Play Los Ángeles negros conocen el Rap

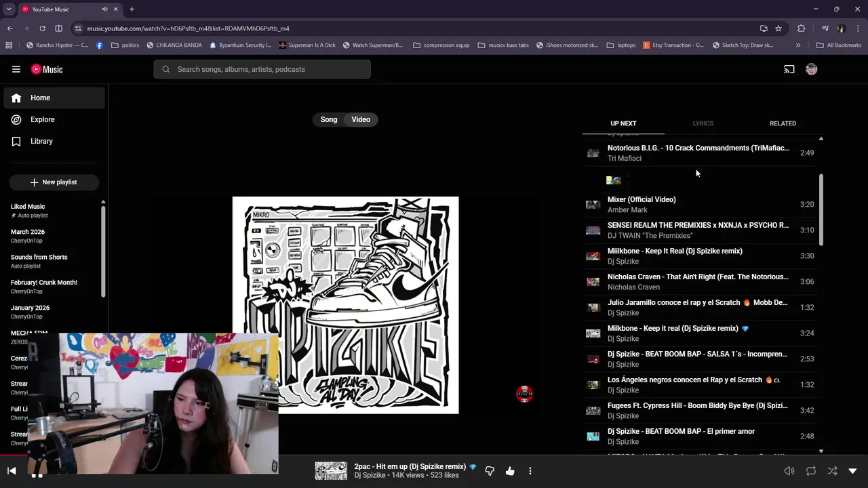[701, 384]
